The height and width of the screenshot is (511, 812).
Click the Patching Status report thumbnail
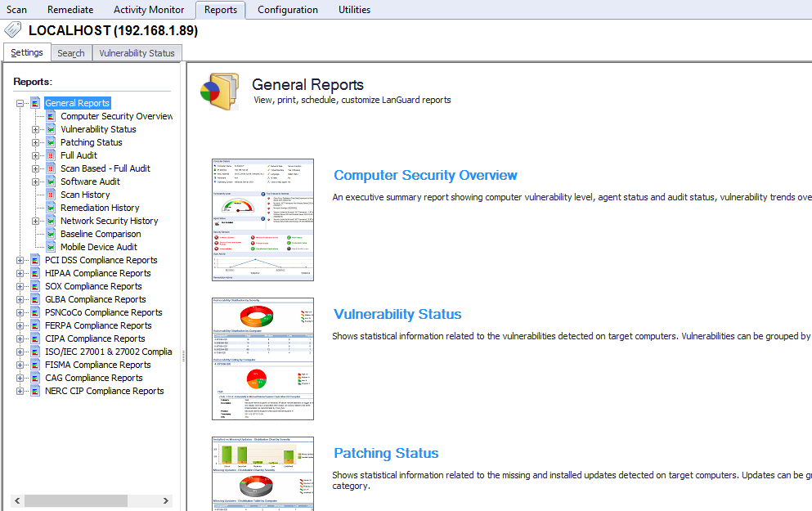tap(262, 473)
